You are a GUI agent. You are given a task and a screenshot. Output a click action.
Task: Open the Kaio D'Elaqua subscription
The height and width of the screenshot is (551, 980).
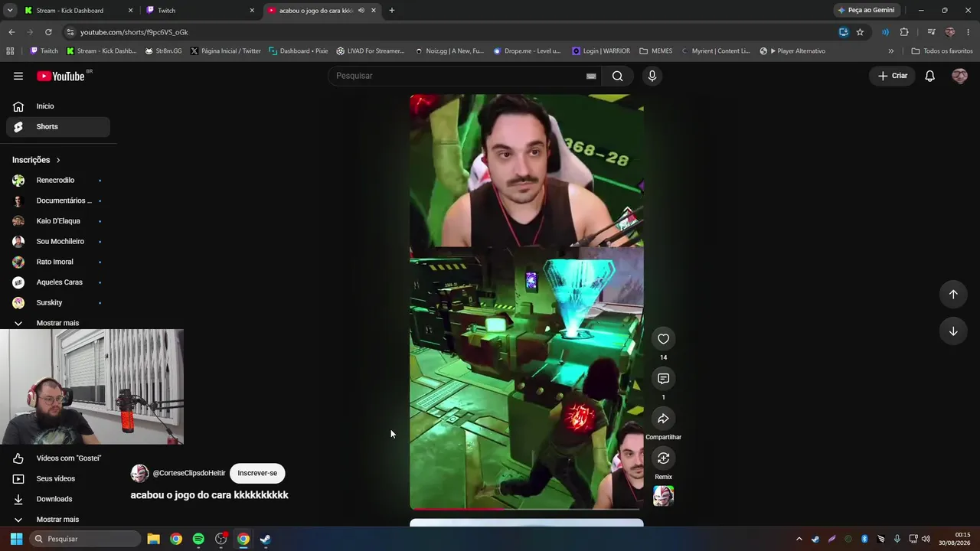pos(58,221)
